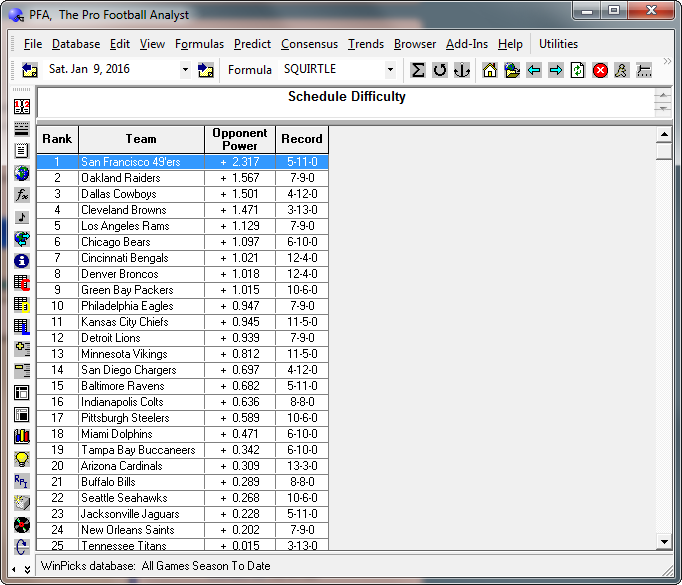Select the Oakland Raiders team cell
Screen dimensions: 682x585
coord(141,178)
